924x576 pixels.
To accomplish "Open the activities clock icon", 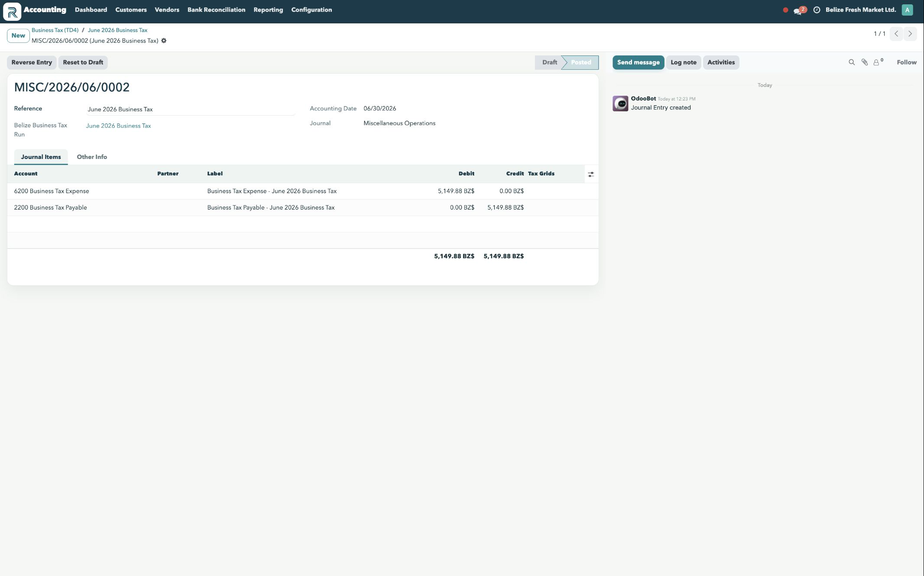I will [x=817, y=10].
